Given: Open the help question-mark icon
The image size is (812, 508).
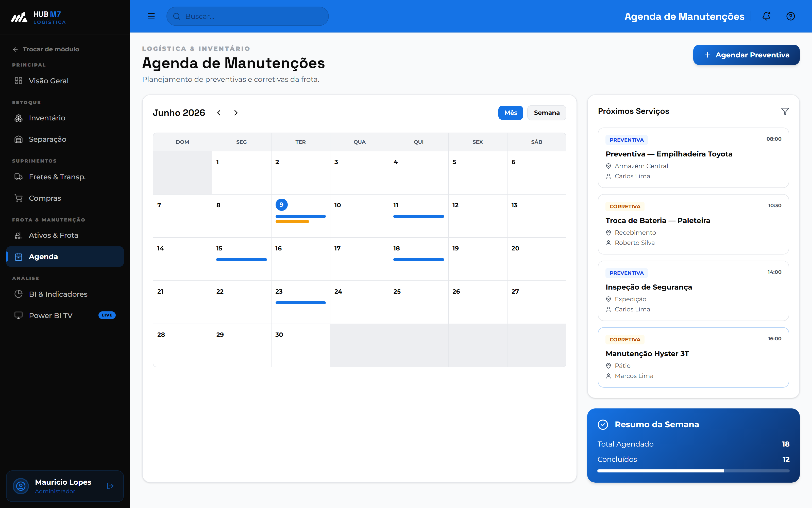Looking at the screenshot, I should 790,16.
